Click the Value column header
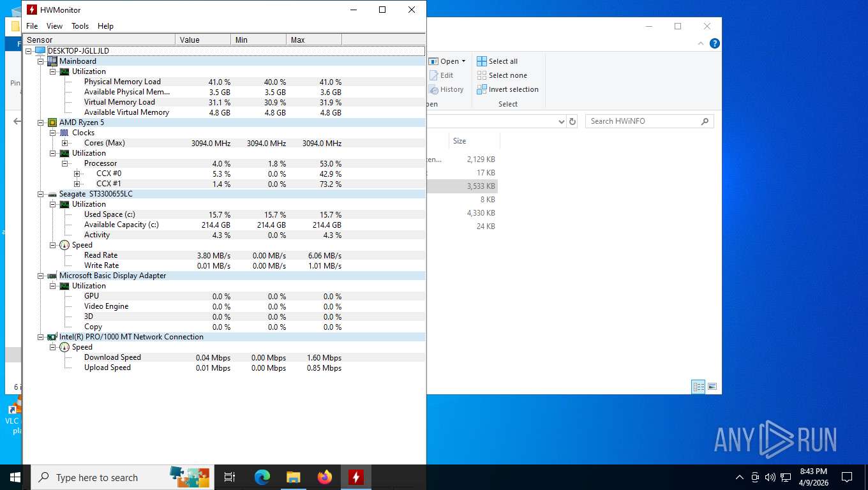Viewport: 868px width, 490px height. 203,40
